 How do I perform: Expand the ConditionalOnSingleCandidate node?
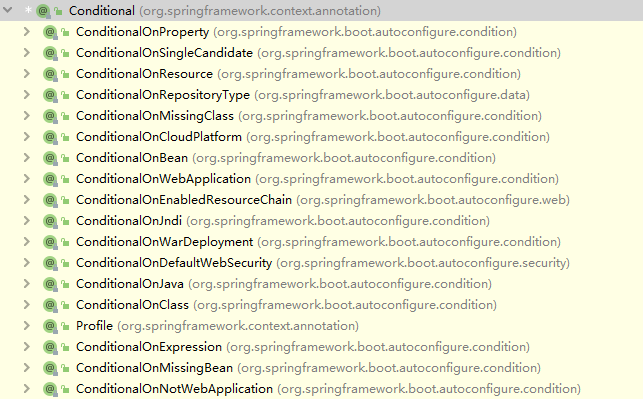[x=26, y=53]
